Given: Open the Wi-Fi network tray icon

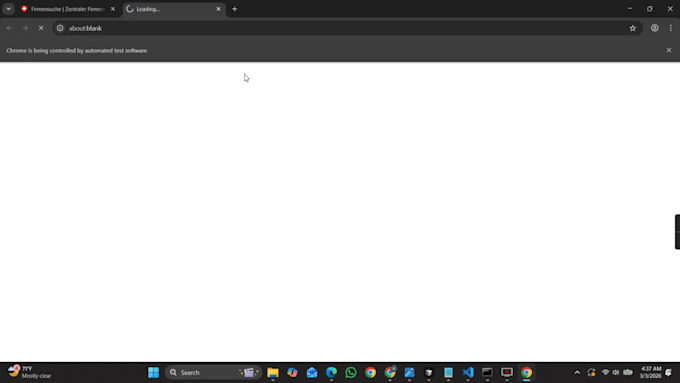Looking at the screenshot, I should [x=605, y=373].
